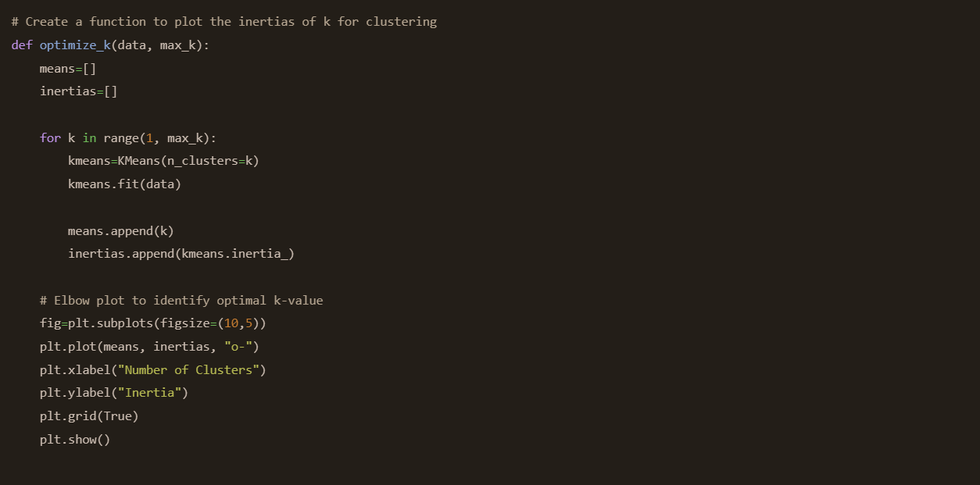Screen dimensions: 980x485
Task: Click range(1, max_k) in the loop
Action: click(x=156, y=138)
